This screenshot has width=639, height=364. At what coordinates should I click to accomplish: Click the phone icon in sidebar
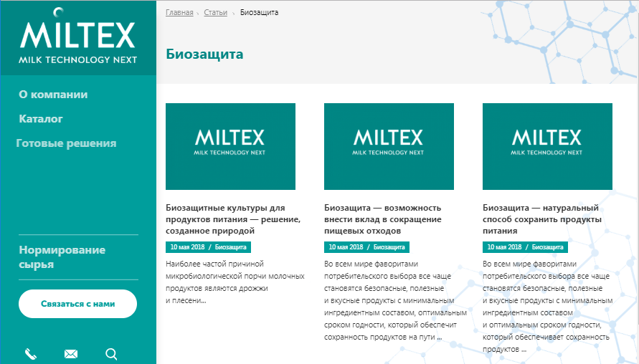pyautogui.click(x=31, y=354)
